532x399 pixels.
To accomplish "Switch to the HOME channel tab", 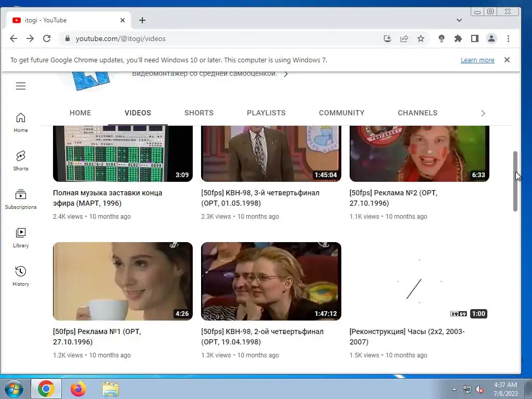I will pyautogui.click(x=81, y=113).
